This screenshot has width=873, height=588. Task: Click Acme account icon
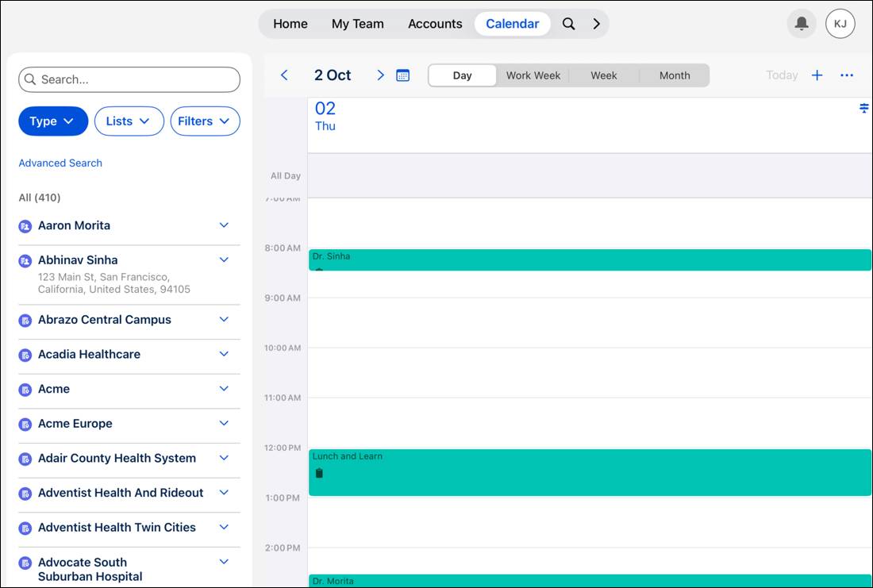click(25, 390)
